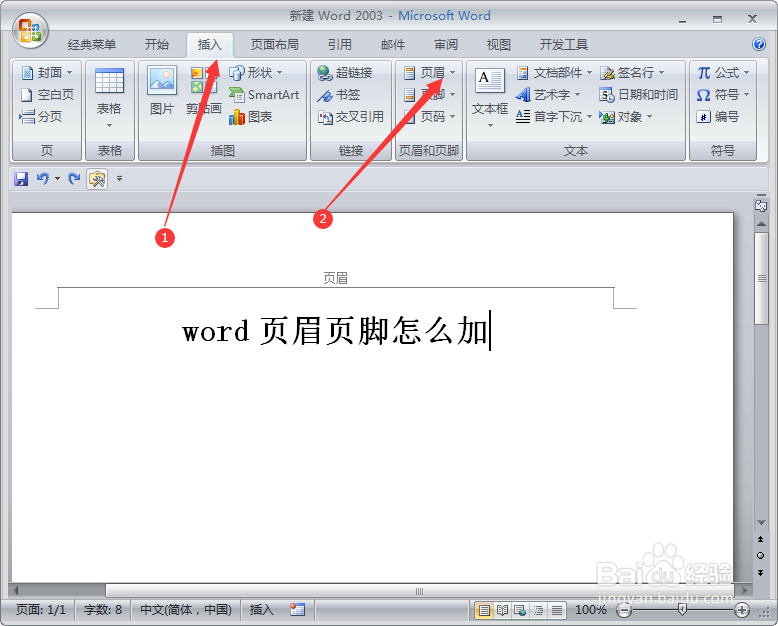Switch to the Mailings (邮件) tab

click(x=393, y=45)
